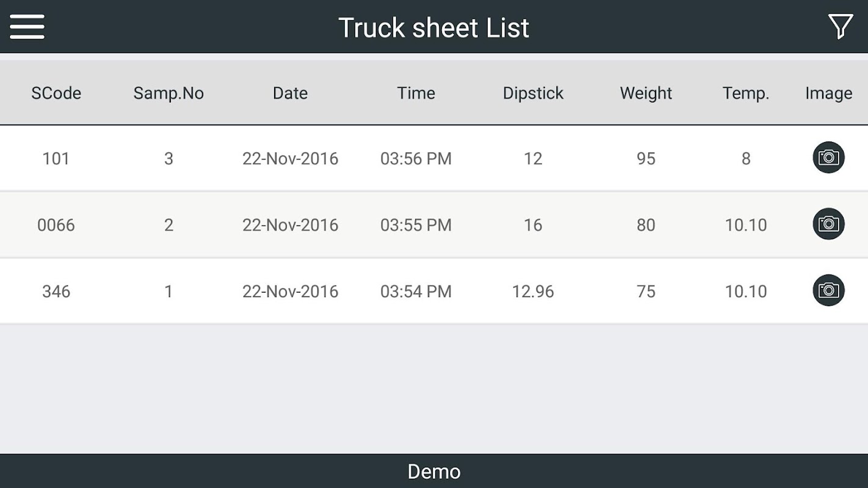This screenshot has width=868, height=488.
Task: Tap camera icon for SCode 0066 row
Action: (828, 224)
